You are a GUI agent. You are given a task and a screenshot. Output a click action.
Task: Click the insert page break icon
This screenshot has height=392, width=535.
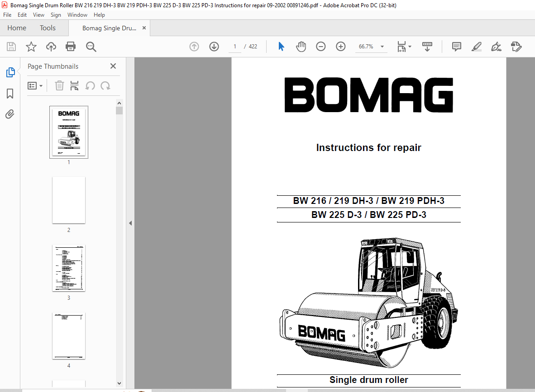click(74, 85)
